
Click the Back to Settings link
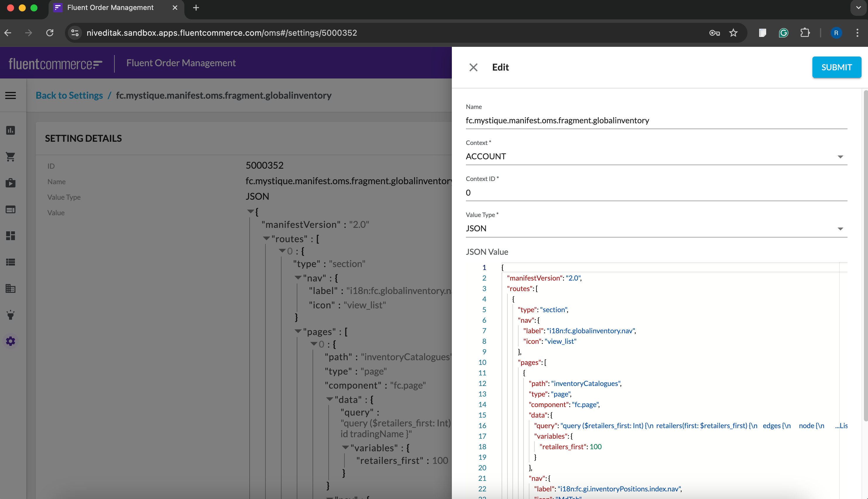69,95
